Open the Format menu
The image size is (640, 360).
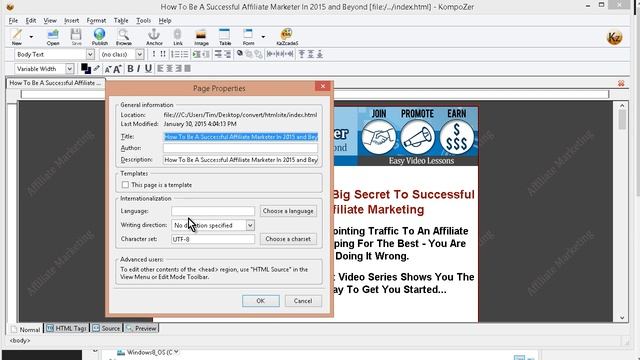(x=96, y=20)
